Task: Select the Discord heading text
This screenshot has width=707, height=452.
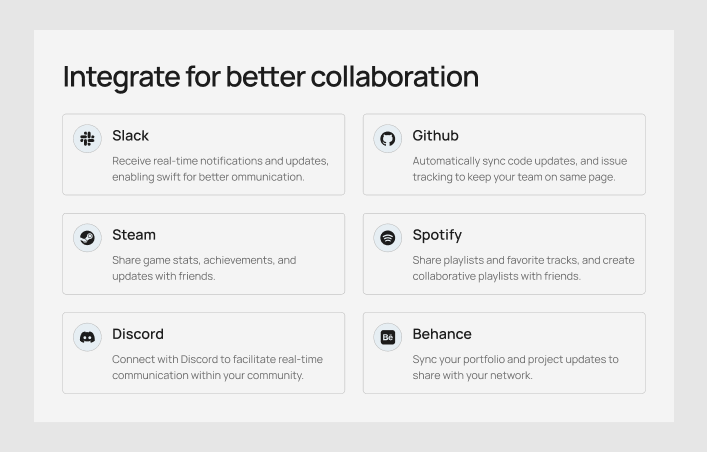Action: tap(137, 334)
